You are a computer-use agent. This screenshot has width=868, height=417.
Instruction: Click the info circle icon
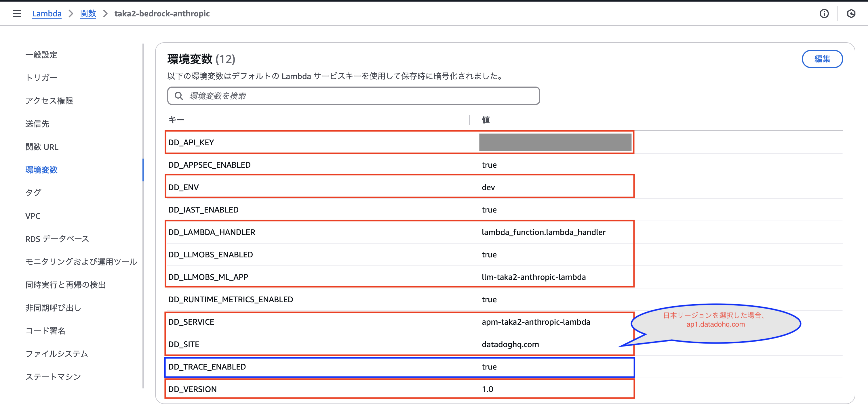tap(824, 14)
